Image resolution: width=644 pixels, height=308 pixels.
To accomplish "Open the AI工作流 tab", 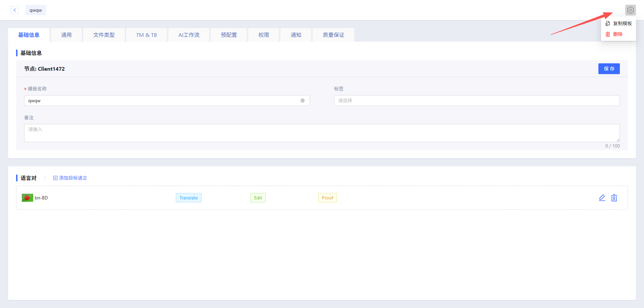I will 189,35.
